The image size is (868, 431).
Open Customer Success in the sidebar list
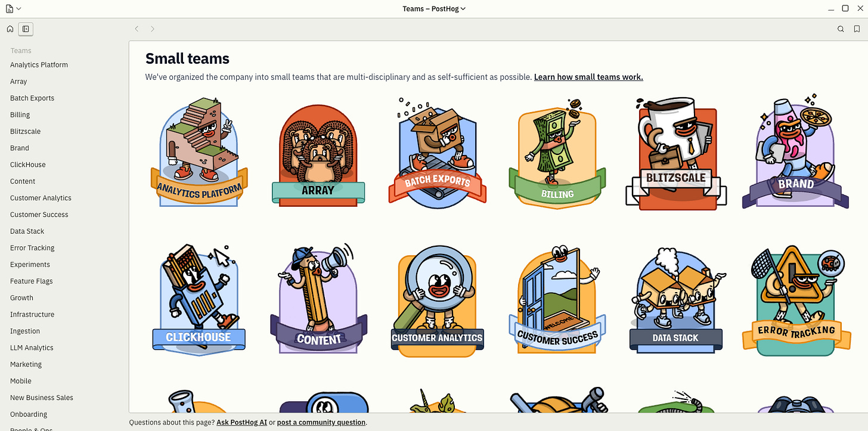(x=39, y=215)
